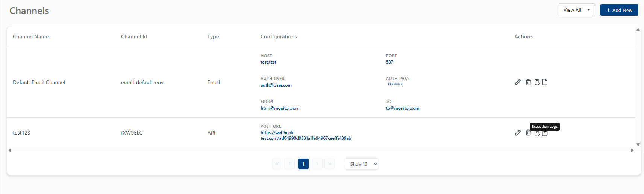
Task: Expand the Show 10 page size selector
Action: (x=361, y=164)
